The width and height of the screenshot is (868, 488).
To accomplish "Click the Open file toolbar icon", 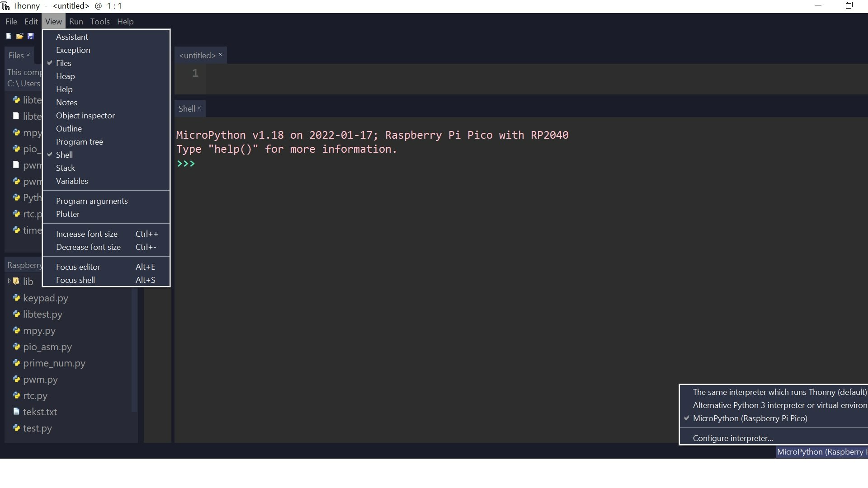I will pyautogui.click(x=19, y=36).
